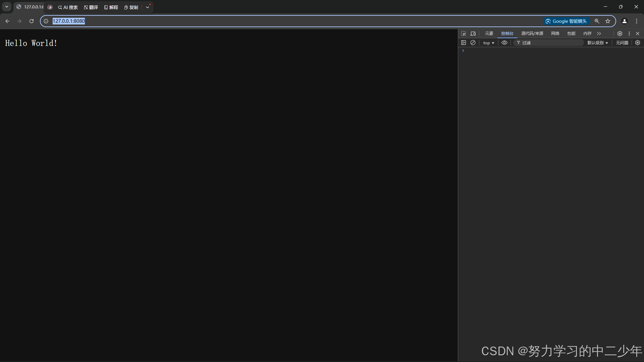Click the zoom magnifier icon in address bar
Screen dimensions: 644x362
(x=597, y=21)
